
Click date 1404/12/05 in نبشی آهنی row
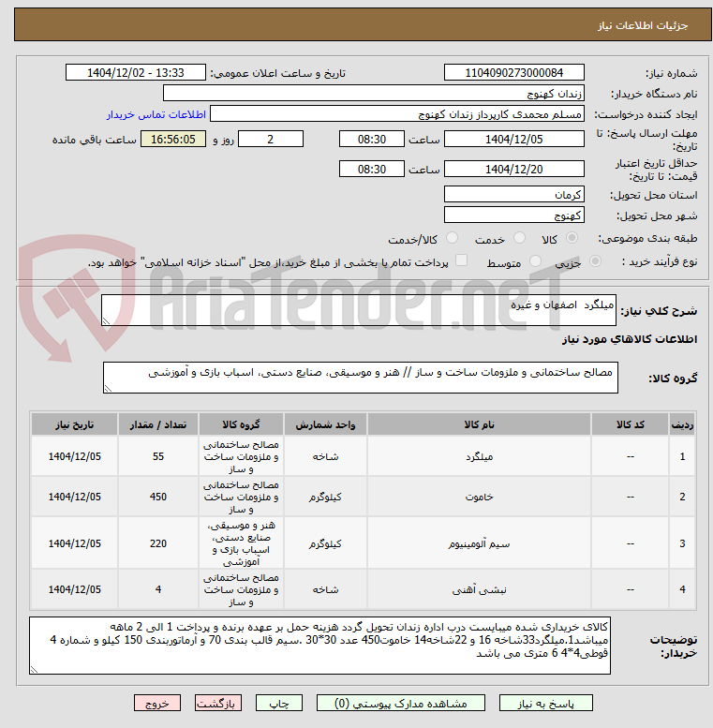click(x=74, y=589)
